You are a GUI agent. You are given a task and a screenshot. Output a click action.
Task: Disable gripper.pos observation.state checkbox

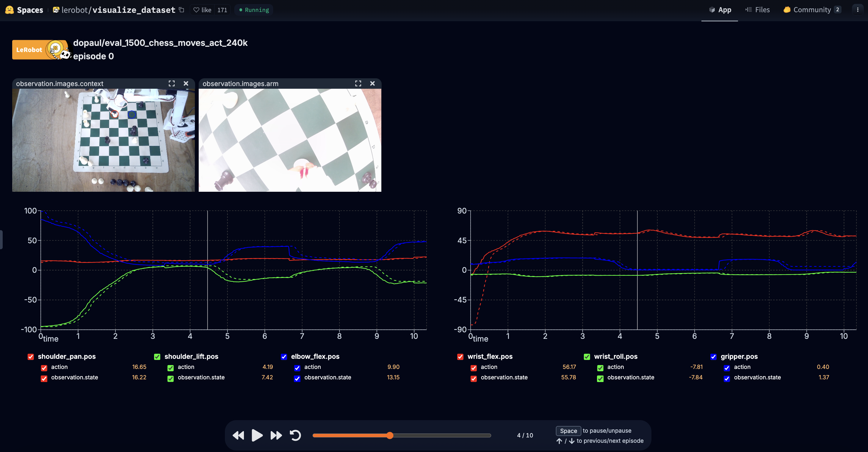pos(726,378)
